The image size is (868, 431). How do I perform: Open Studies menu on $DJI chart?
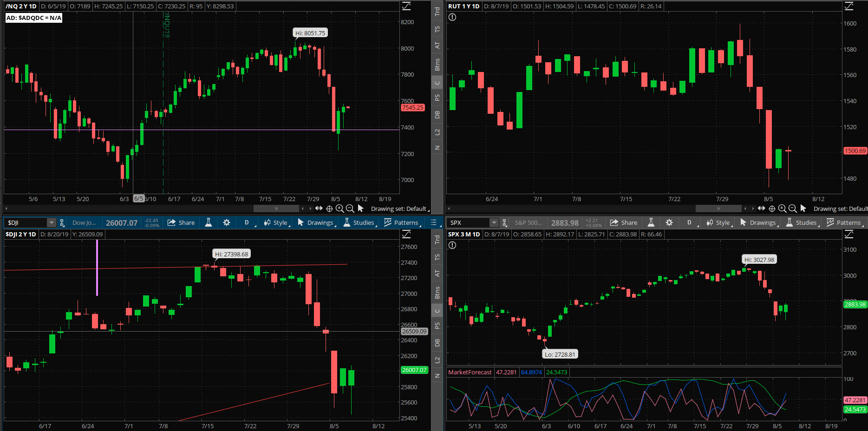(359, 223)
